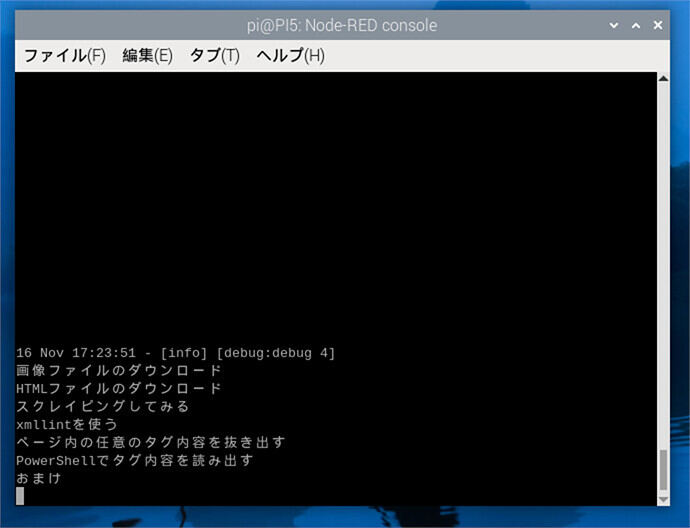Open the 編集(E) menu
The height and width of the screenshot is (528, 690).
(x=147, y=56)
